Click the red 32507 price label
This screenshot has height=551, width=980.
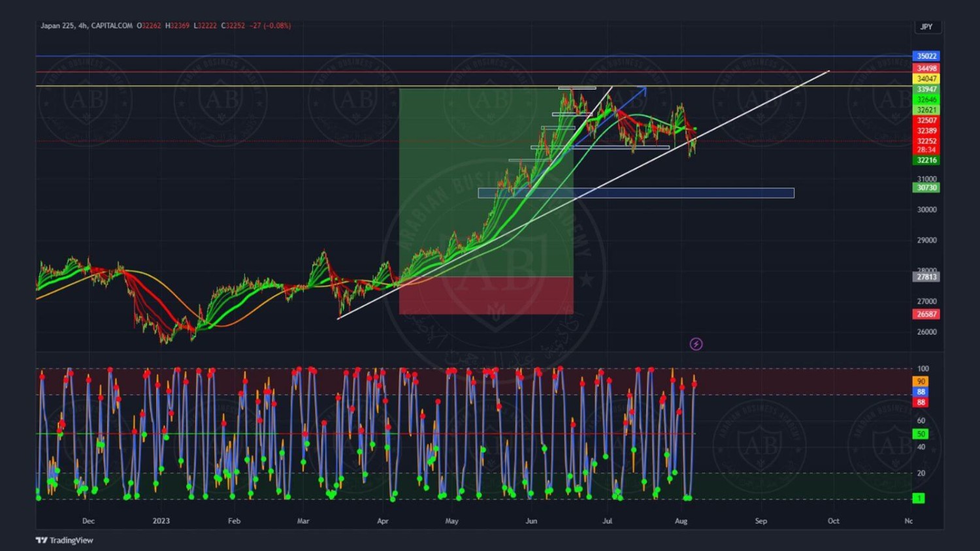[x=926, y=120]
